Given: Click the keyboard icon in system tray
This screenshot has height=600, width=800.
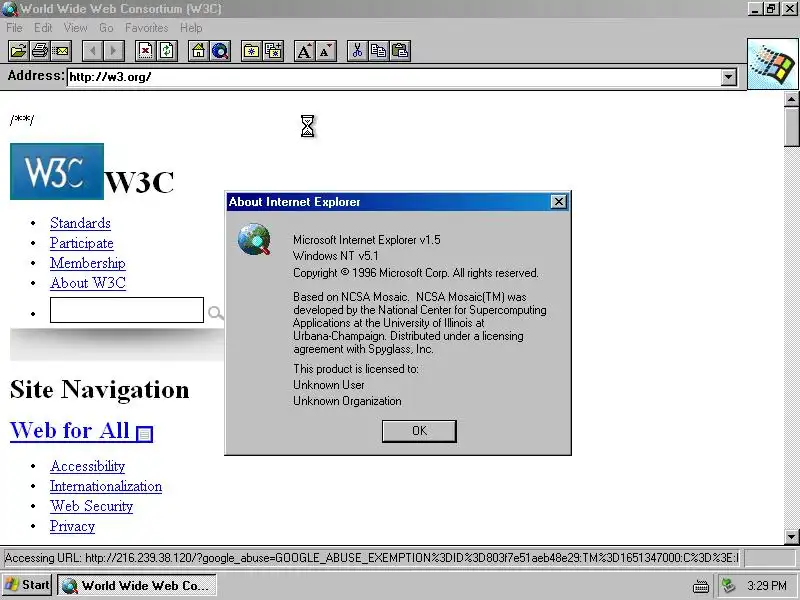Looking at the screenshot, I should coord(701,586).
